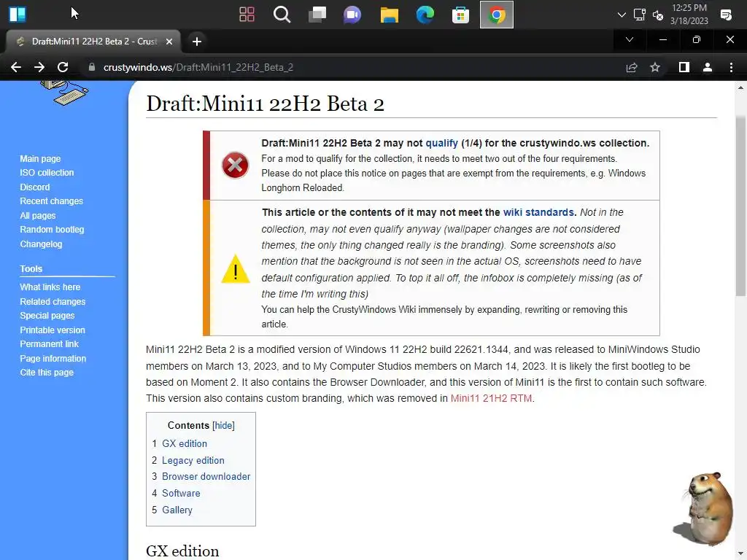747x560 pixels.
Task: Open the taskbar Search magnifier
Action: [282, 15]
